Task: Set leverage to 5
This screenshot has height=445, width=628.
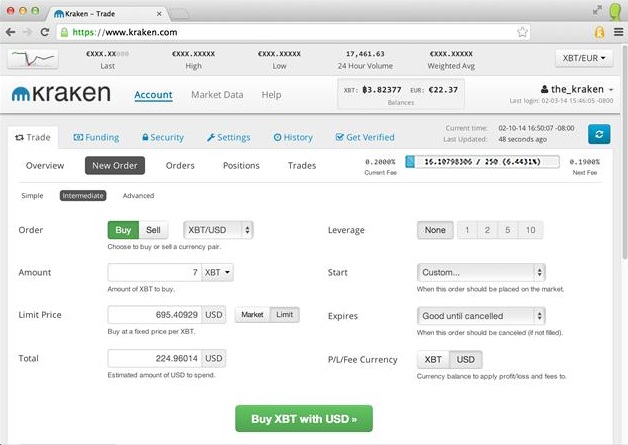Action: click(507, 230)
